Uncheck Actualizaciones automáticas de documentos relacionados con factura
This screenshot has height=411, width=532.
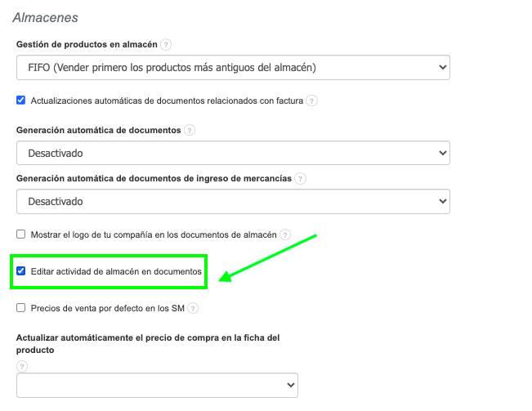pos(21,101)
